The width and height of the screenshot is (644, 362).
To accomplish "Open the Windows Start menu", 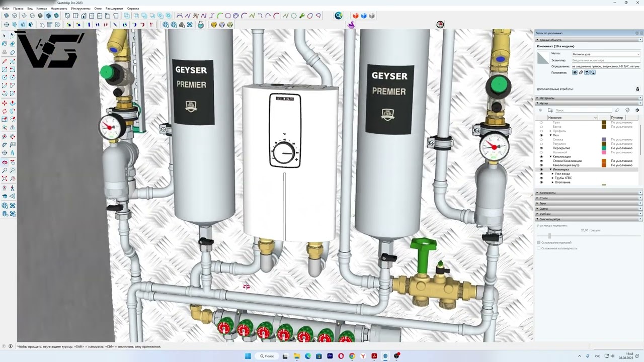I will coord(248,356).
